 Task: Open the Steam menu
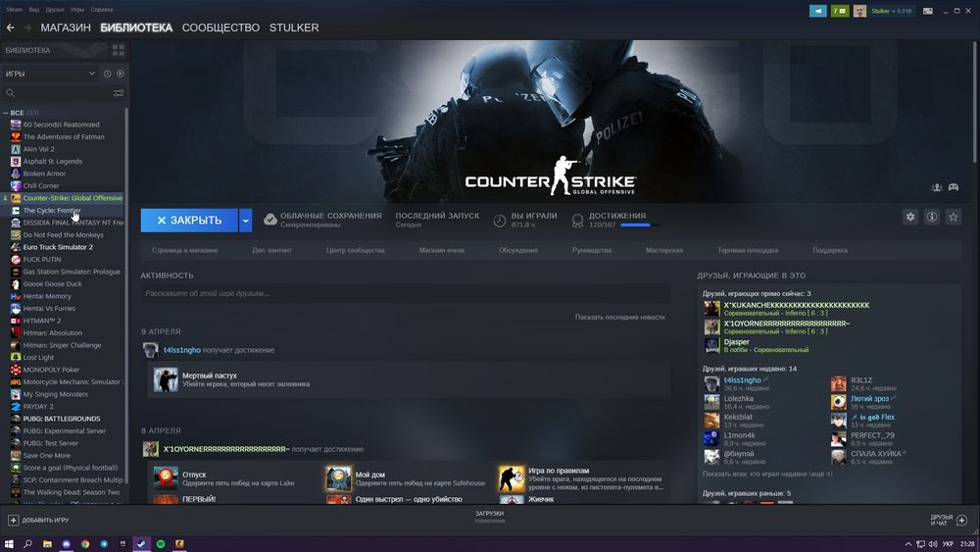pos(14,10)
